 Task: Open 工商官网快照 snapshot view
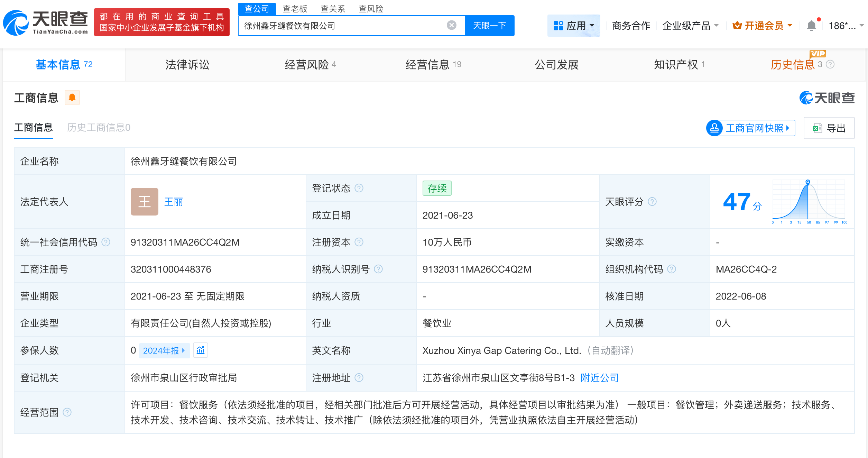tap(750, 128)
